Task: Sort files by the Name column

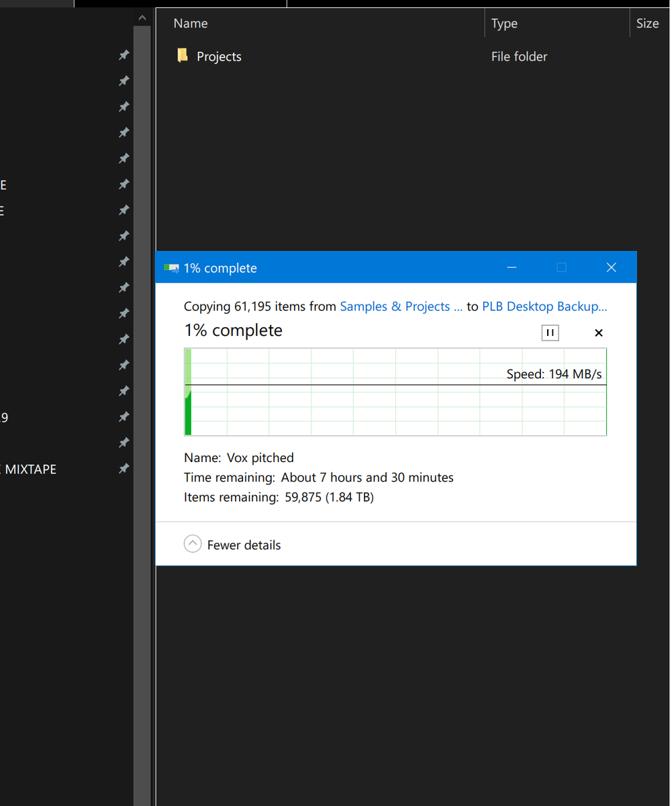Action: pyautogui.click(x=190, y=23)
